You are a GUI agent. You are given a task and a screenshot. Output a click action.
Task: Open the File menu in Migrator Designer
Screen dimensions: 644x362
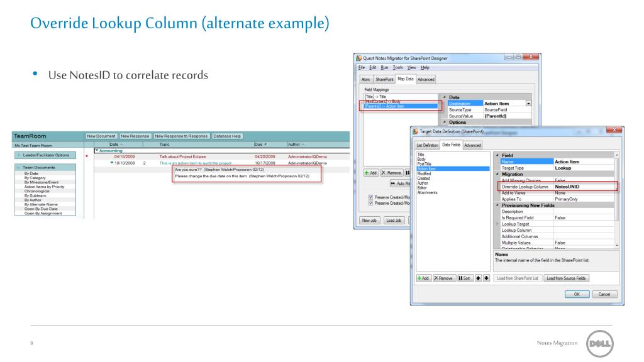362,68
